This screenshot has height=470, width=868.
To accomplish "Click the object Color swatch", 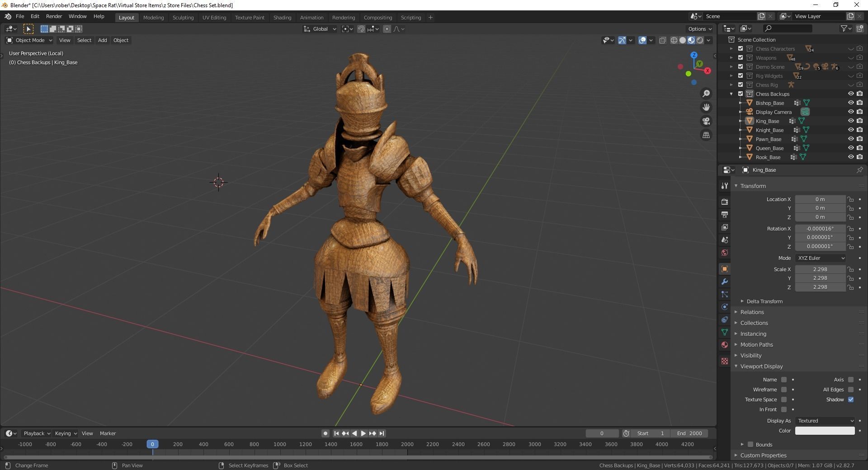I will [825, 431].
